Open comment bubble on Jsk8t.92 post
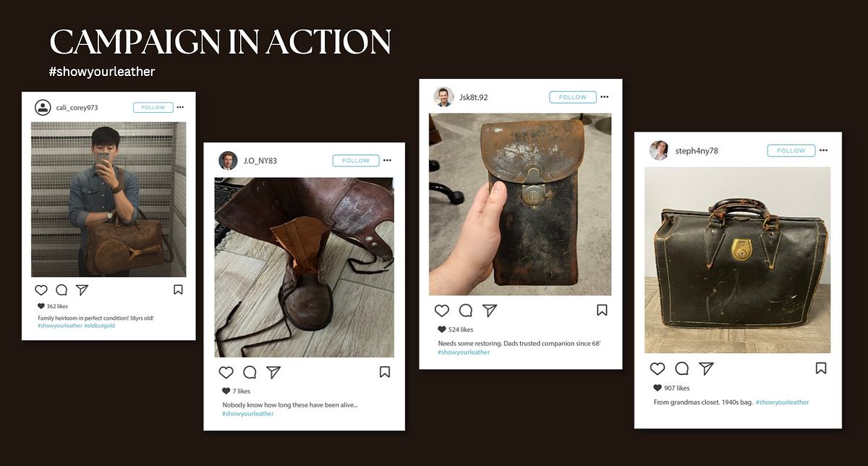This screenshot has height=466, width=868. pyautogui.click(x=466, y=310)
